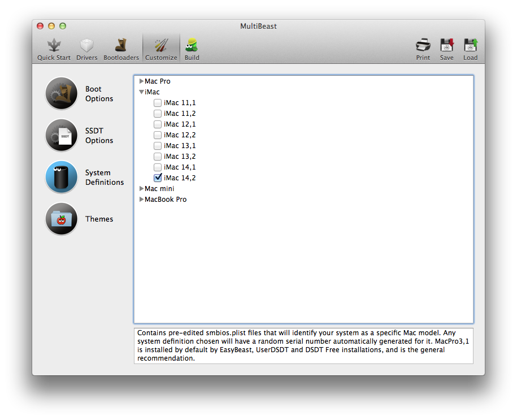Click the 'iMac' group row text
The image size is (517, 420).
pos(152,92)
